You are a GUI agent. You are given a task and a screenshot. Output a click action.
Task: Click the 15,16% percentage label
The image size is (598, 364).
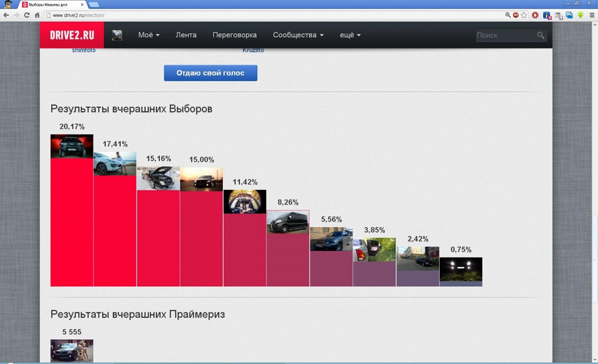click(158, 159)
